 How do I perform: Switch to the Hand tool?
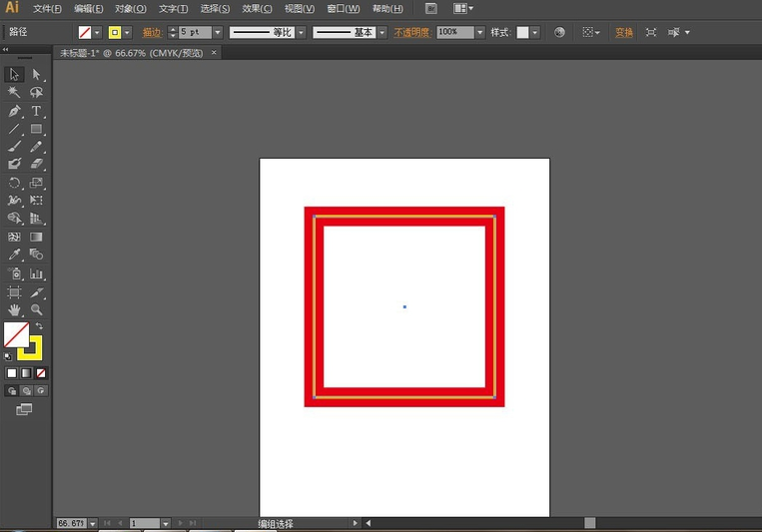tap(14, 310)
